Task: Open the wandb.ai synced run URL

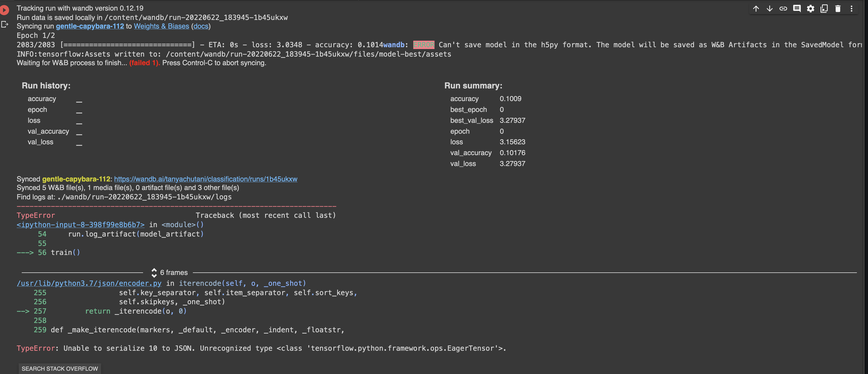Action: click(205, 179)
